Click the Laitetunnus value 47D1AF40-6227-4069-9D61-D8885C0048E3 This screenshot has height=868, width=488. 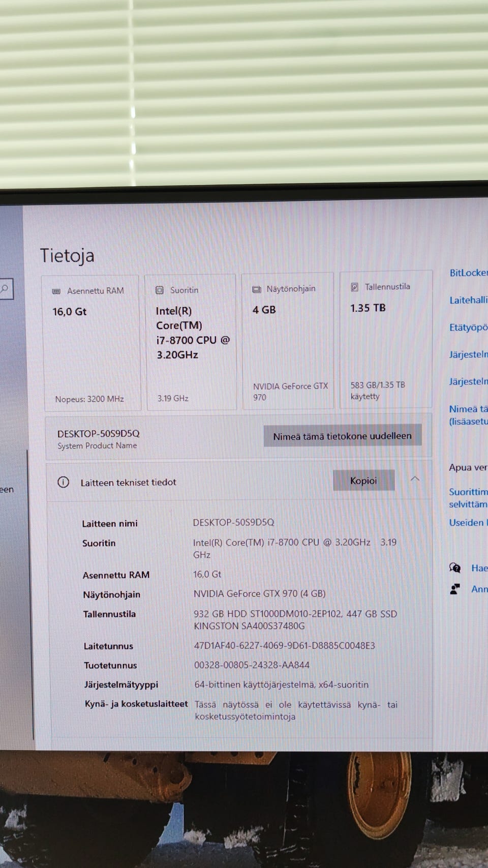[285, 646]
